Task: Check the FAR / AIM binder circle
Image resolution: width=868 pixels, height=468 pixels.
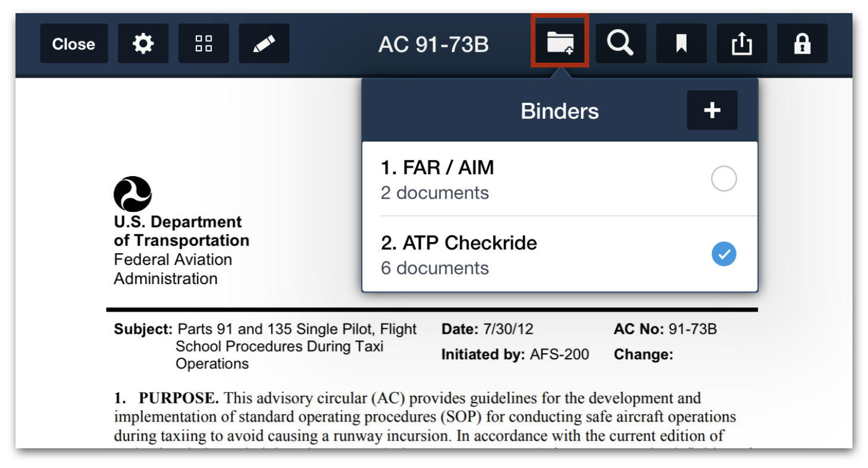Action: click(724, 178)
